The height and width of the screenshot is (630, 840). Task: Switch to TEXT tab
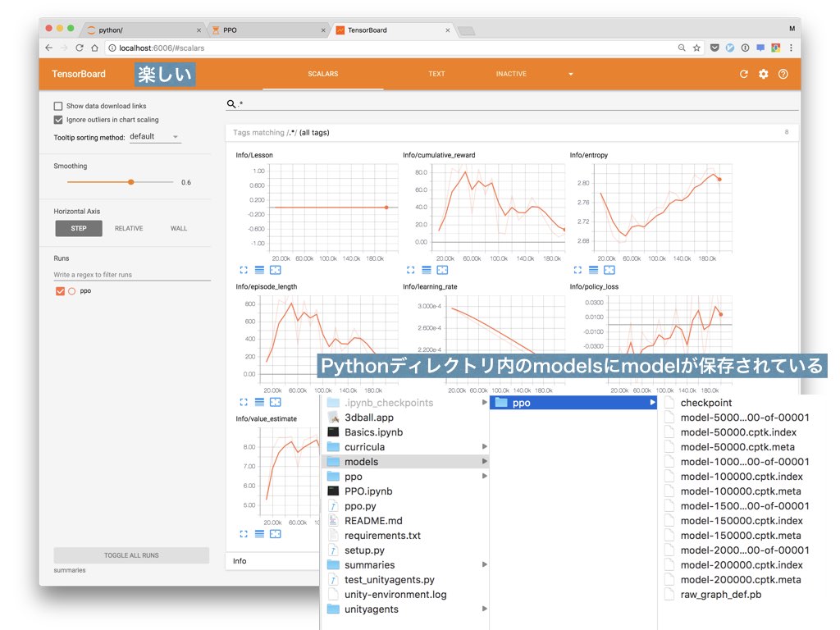tap(436, 74)
